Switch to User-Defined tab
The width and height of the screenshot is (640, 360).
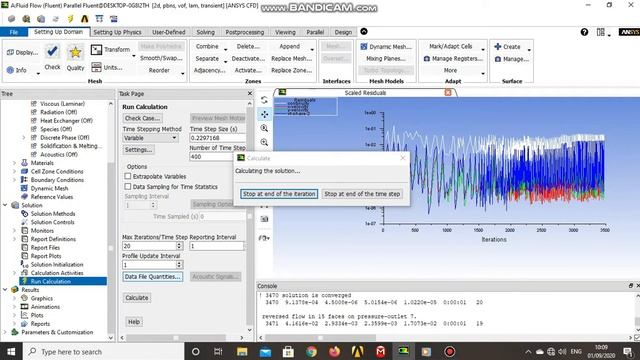(x=169, y=32)
